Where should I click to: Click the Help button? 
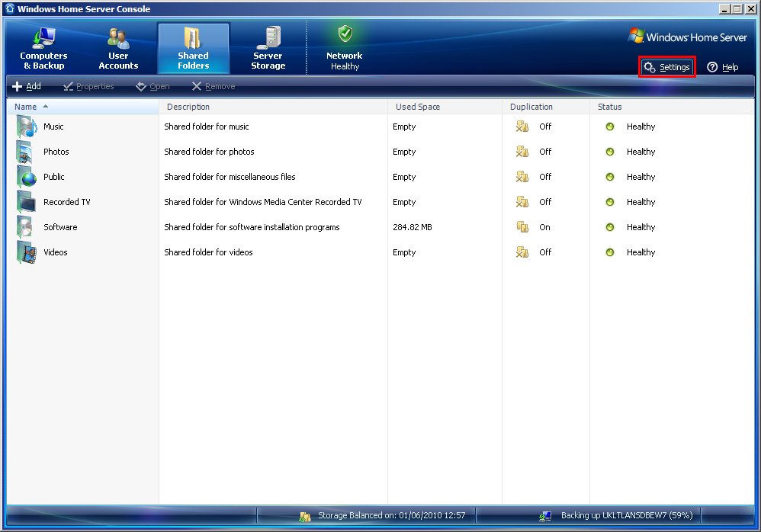(x=722, y=67)
